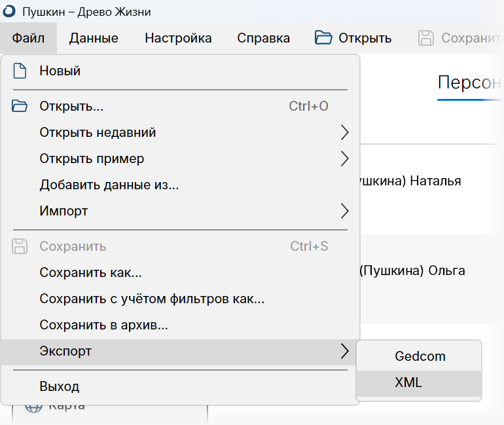Choose Новый from the File menu
The width and height of the screenshot is (504, 425).
point(180,71)
